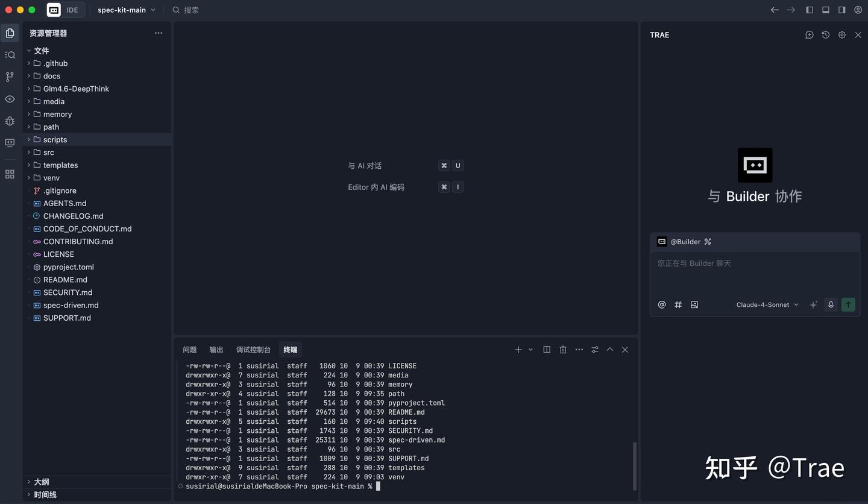The height and width of the screenshot is (504, 868).
Task: Toggle the left sidebar layout control
Action: pos(810,10)
